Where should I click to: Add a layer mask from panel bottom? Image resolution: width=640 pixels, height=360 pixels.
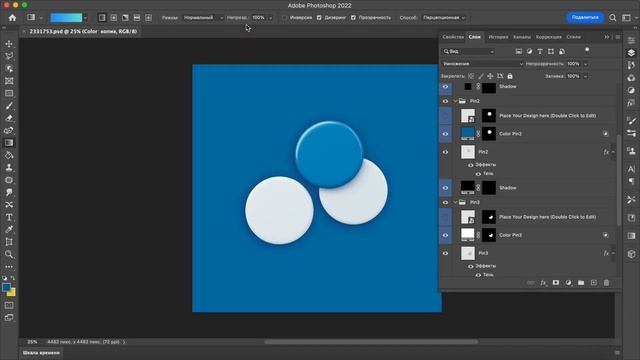556,283
